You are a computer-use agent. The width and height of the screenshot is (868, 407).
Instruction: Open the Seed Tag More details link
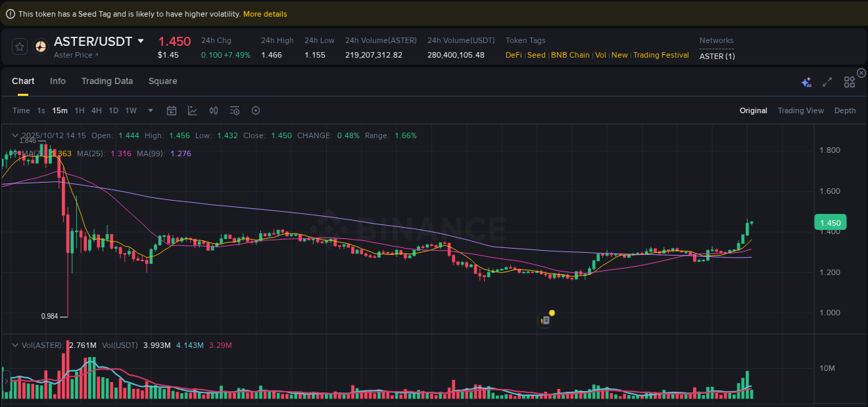click(265, 13)
